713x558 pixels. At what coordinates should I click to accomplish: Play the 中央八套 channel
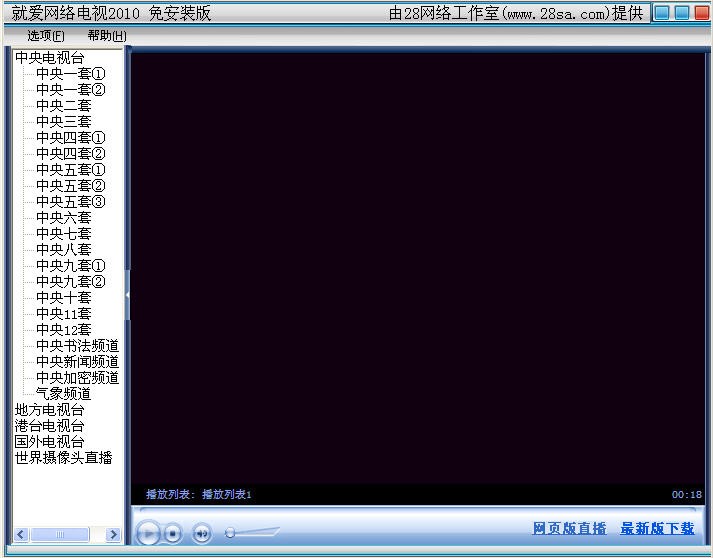tap(64, 250)
